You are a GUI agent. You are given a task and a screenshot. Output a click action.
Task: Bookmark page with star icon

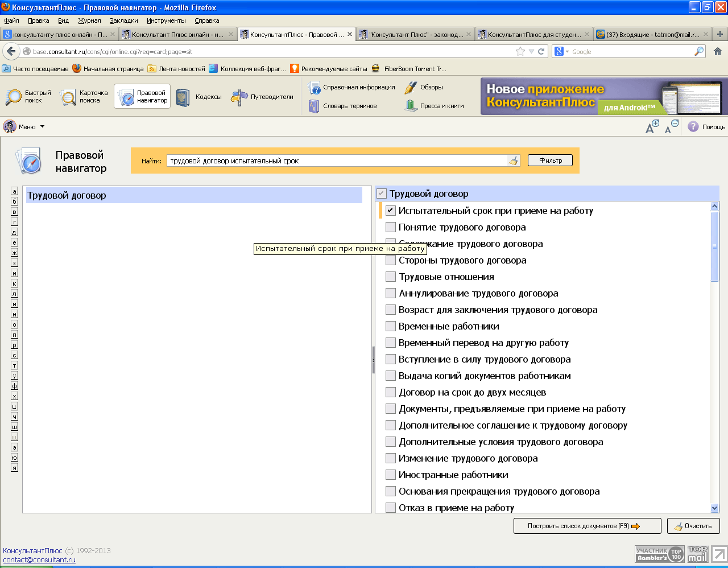(x=520, y=51)
